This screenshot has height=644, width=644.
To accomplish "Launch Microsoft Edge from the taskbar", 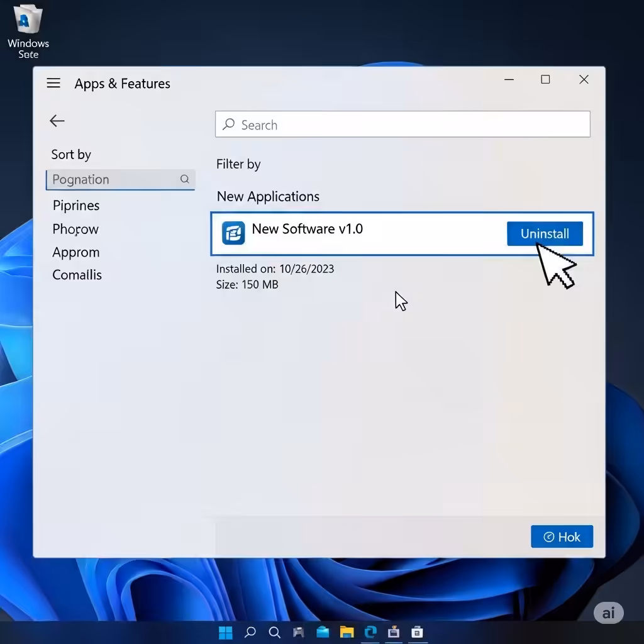I will tap(370, 631).
